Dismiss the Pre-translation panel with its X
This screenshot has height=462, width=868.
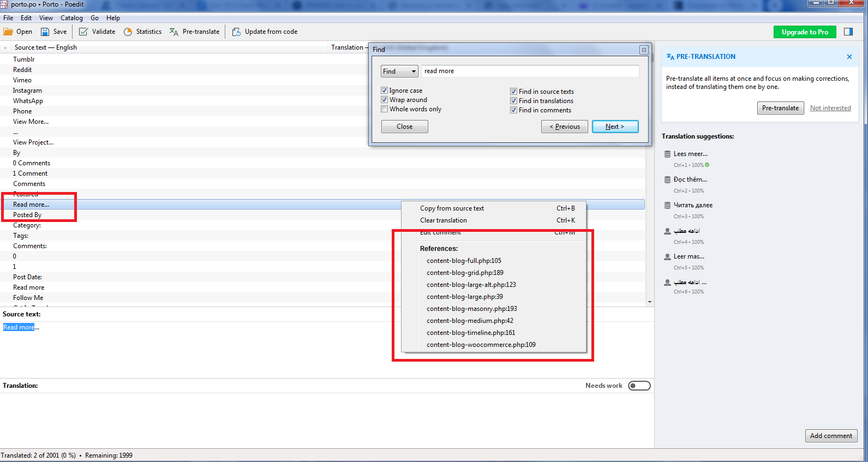point(849,57)
